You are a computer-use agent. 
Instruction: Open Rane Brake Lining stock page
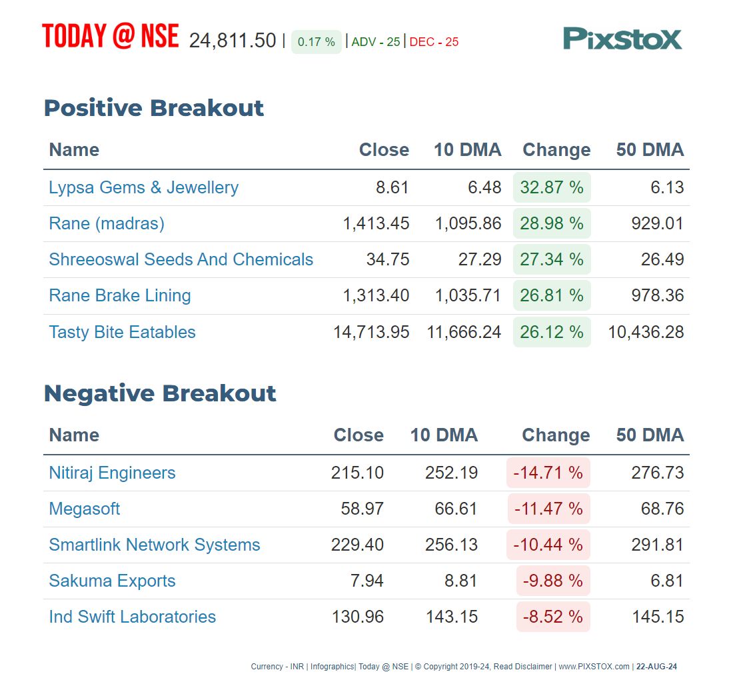coord(120,295)
